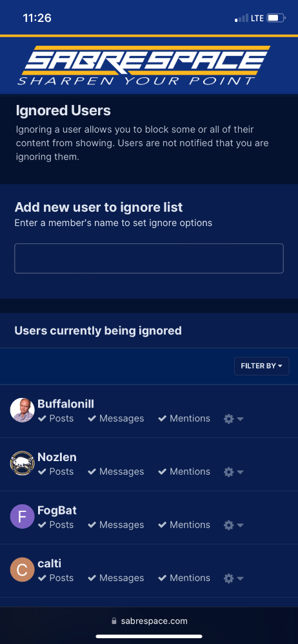Toggle the Mentions checkmark for FogBat
Image resolution: width=298 pixels, height=644 pixels.
click(x=184, y=524)
